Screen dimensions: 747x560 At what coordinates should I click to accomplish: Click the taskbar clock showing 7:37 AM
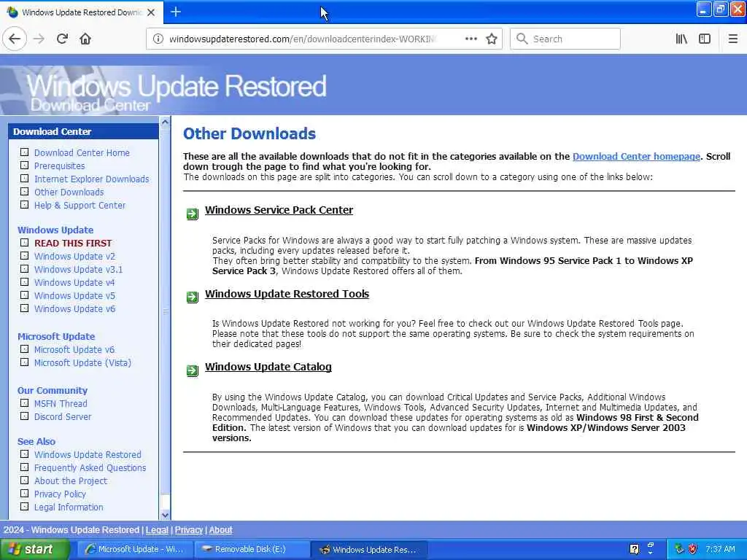[x=720, y=549]
